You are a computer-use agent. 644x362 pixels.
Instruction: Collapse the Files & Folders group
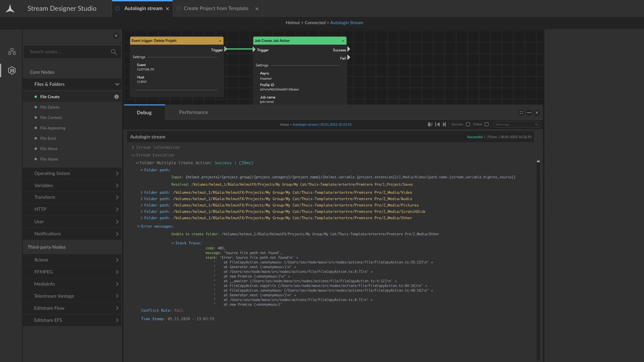(x=117, y=84)
